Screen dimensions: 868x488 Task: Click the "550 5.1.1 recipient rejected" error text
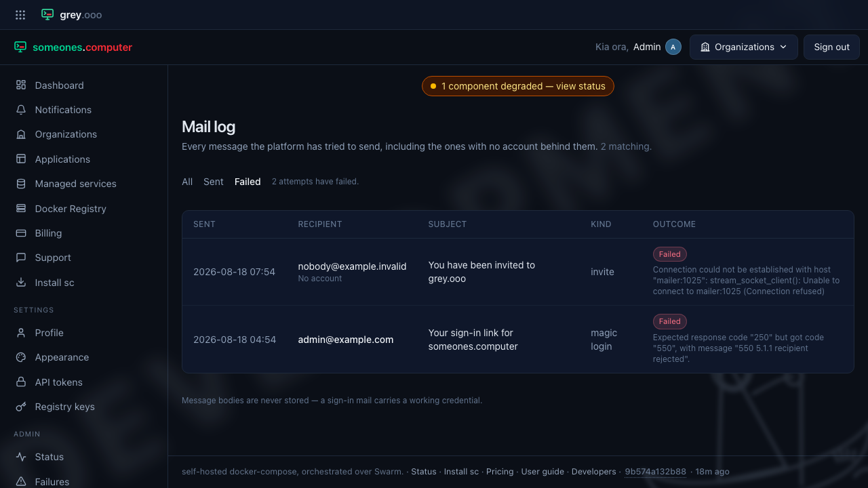pos(740,348)
